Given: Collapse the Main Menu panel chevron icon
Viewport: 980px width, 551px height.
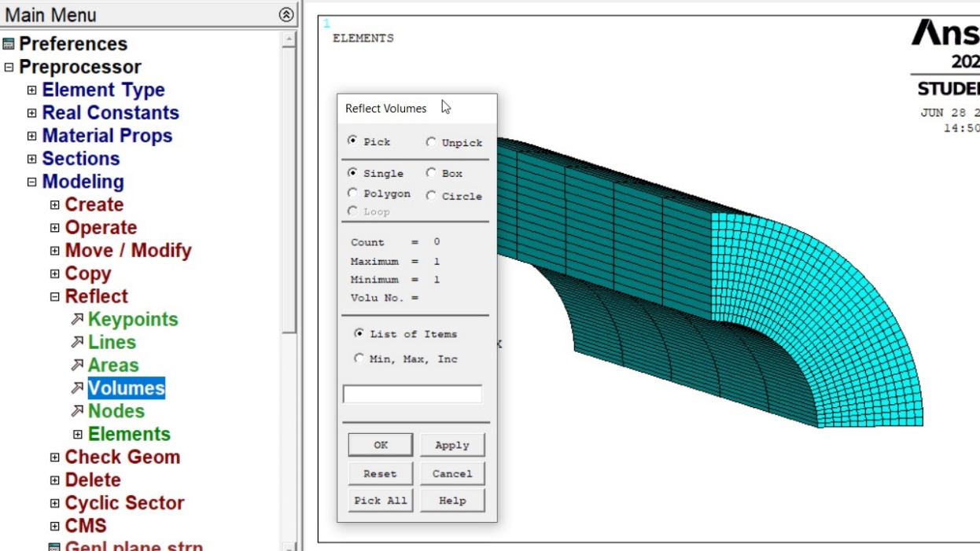Looking at the screenshot, I should point(286,14).
